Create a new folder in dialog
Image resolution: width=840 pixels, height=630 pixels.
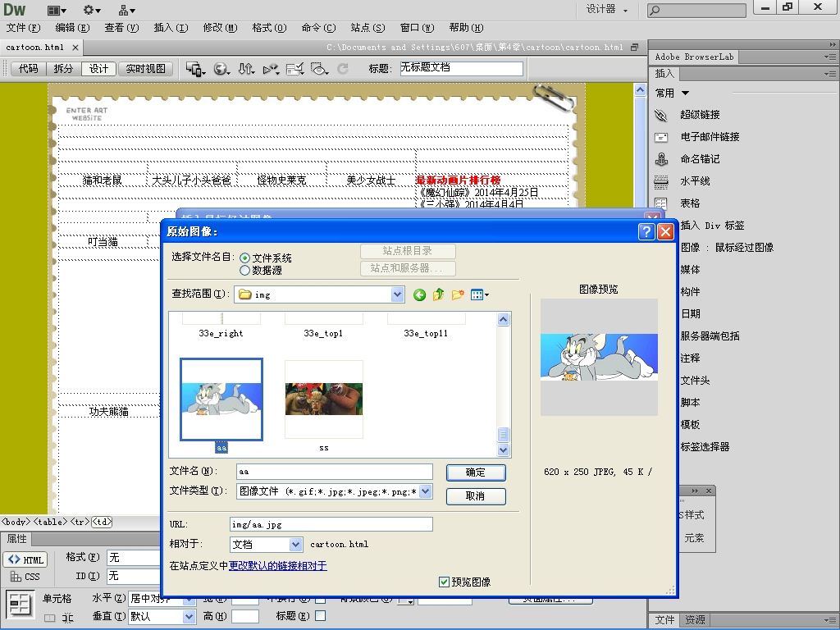(458, 294)
